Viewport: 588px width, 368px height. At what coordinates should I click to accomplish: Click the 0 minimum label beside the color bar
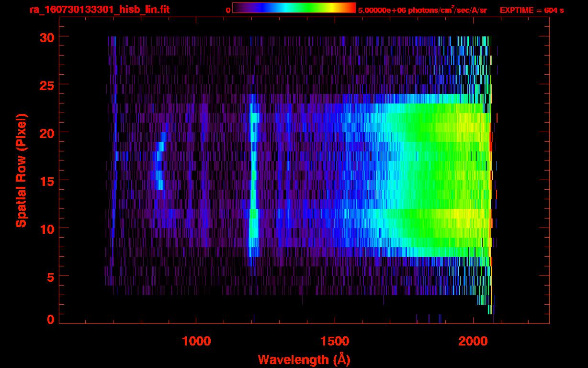click(228, 10)
